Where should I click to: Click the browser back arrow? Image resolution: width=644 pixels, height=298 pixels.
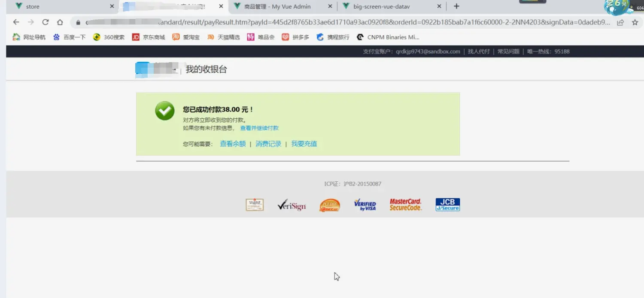pos(16,22)
